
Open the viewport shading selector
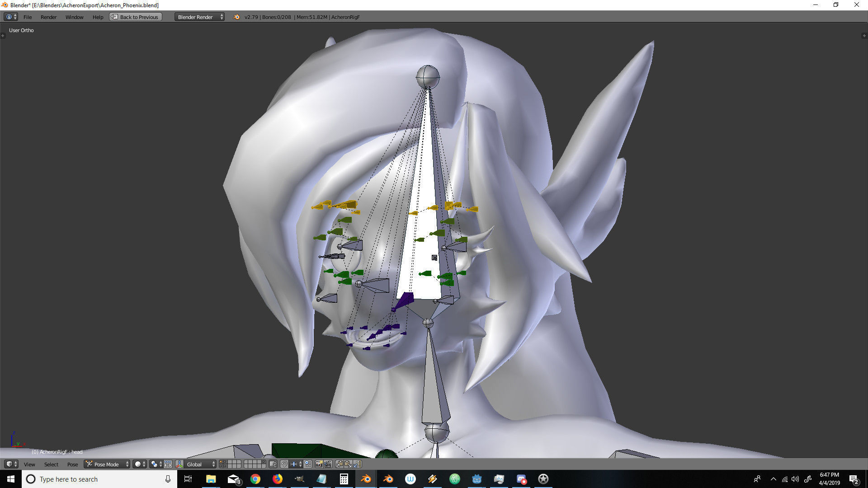click(140, 464)
